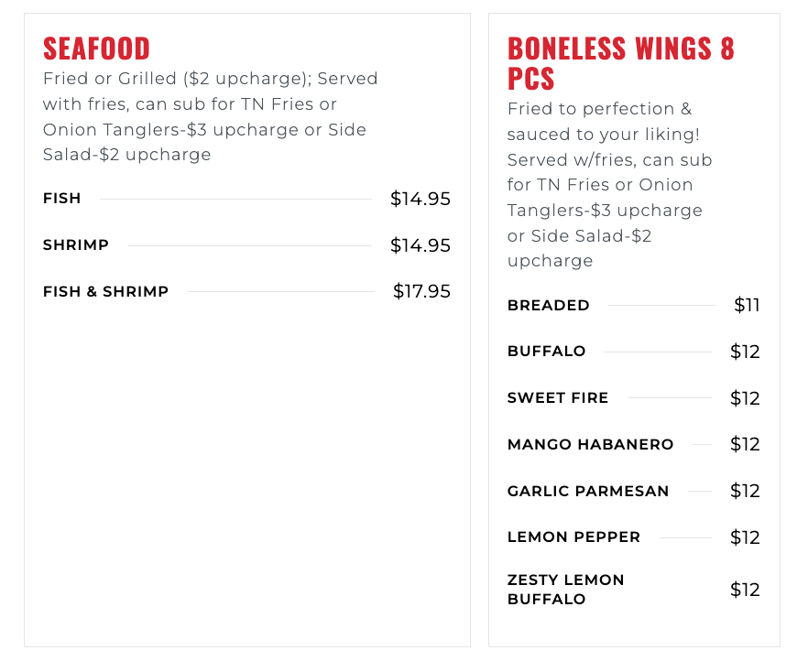Image resolution: width=808 pixels, height=672 pixels.
Task: Select the FISH & SHRIMP menu item
Action: point(105,291)
